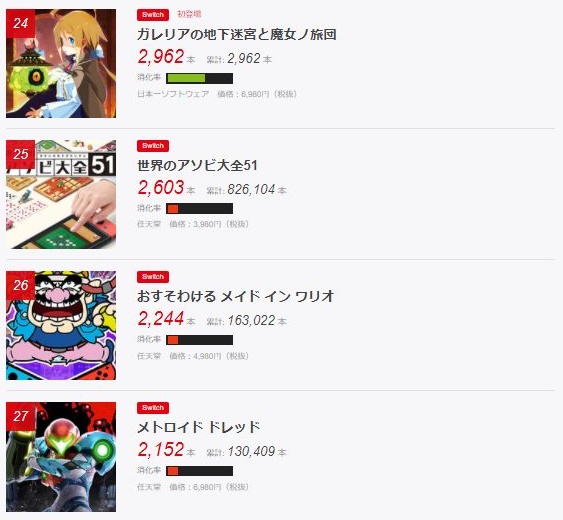Click the Switch badge above ガレリアの地下迷宮
The height and width of the screenshot is (520, 563).
coord(153,15)
